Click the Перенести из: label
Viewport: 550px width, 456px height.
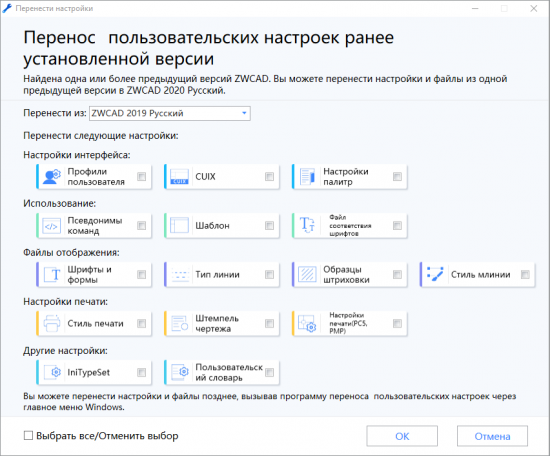pyautogui.click(x=55, y=113)
